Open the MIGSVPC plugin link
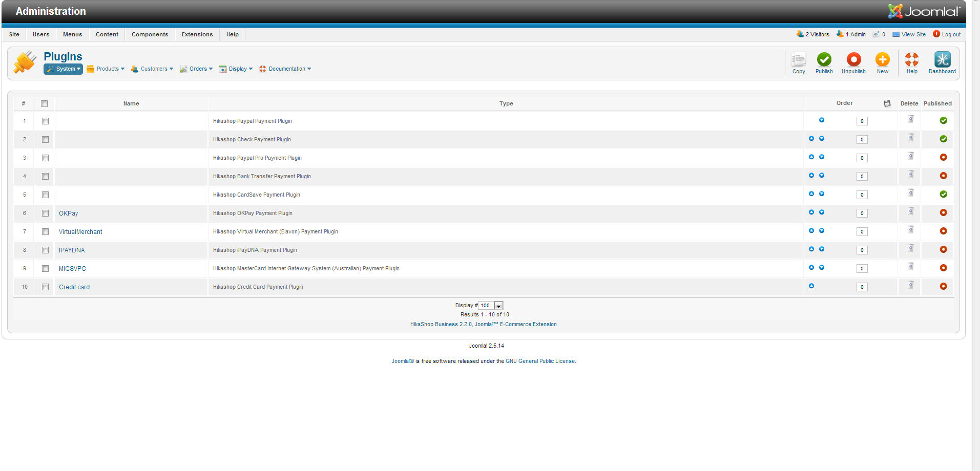 (72, 269)
